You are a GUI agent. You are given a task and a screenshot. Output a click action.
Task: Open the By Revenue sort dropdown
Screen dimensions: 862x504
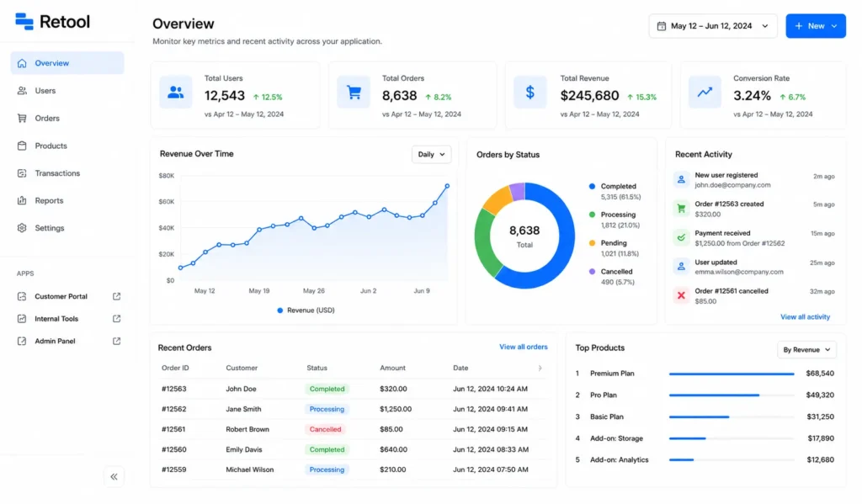pos(806,349)
